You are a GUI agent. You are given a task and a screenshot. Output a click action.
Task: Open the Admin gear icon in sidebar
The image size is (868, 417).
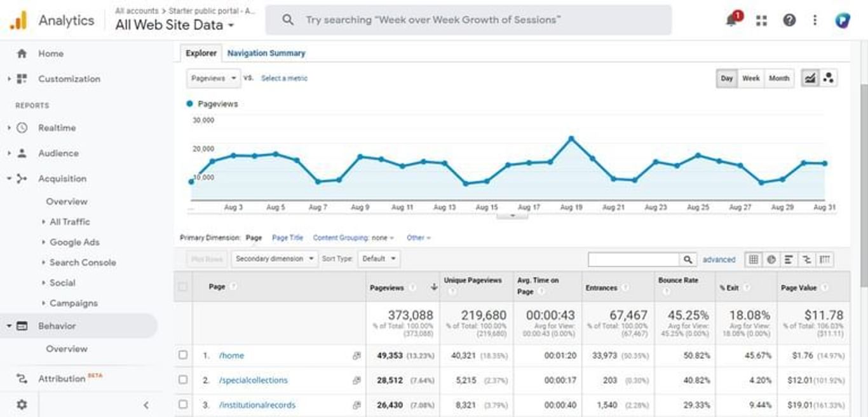tap(22, 404)
